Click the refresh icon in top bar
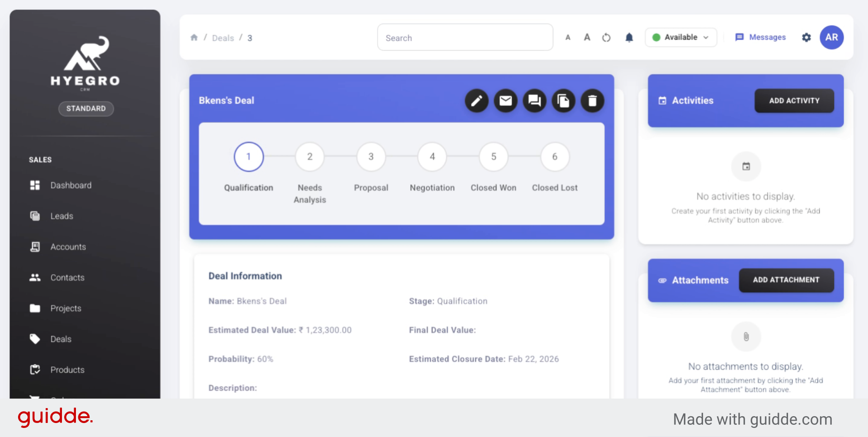This screenshot has height=437, width=868. [x=606, y=38]
